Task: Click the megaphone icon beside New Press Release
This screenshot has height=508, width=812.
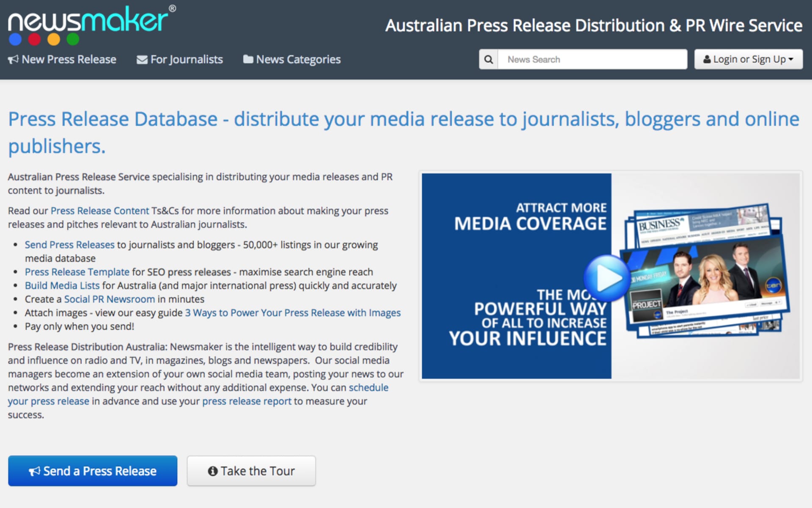Action: pos(13,60)
